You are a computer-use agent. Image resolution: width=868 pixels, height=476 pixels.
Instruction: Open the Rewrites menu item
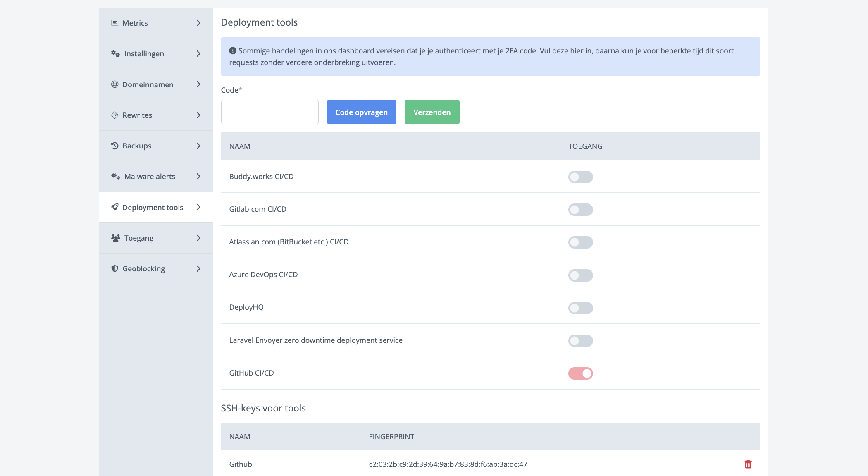pos(137,115)
